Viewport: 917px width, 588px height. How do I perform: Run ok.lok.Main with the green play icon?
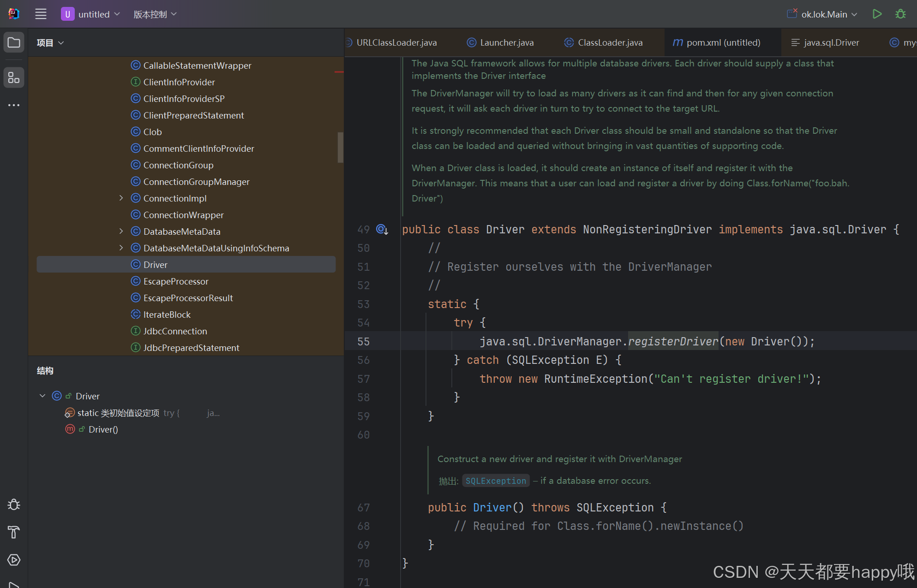877,14
